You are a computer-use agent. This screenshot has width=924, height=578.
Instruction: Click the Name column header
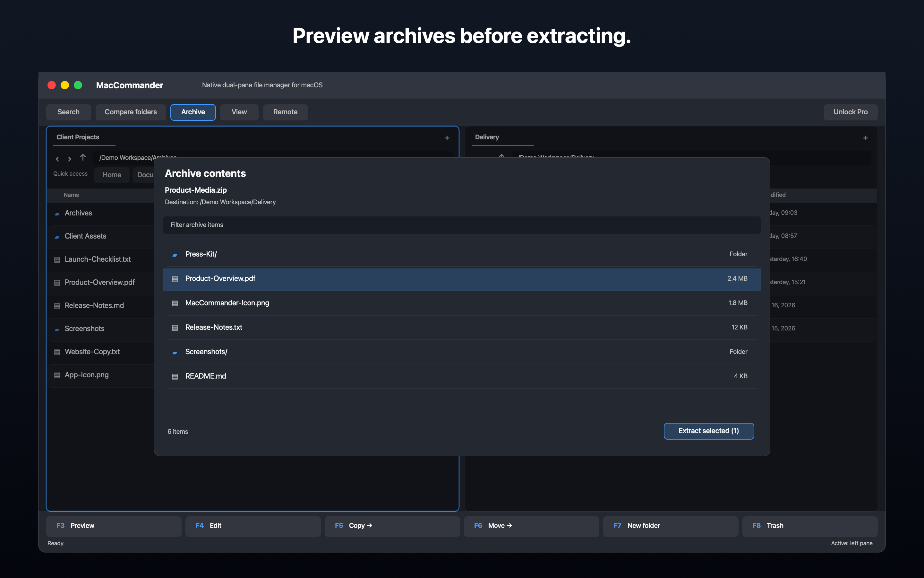[72, 195]
